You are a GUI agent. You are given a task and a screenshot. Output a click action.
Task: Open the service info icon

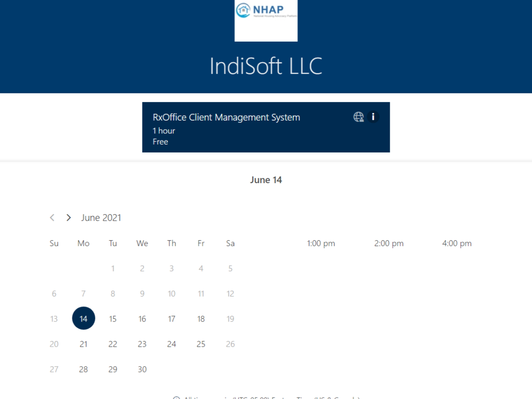click(x=373, y=117)
